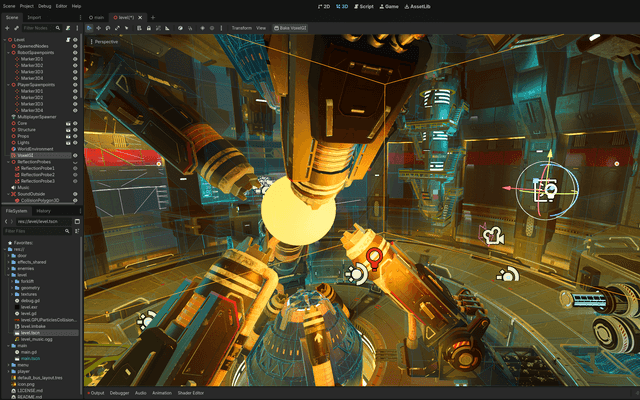Hide the Core node
This screenshot has width=640, height=400.
[75, 123]
